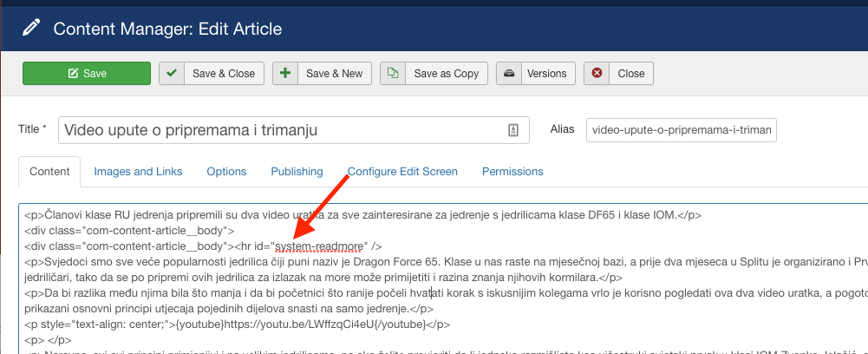Click the Close label
868x354 pixels.
(631, 73)
